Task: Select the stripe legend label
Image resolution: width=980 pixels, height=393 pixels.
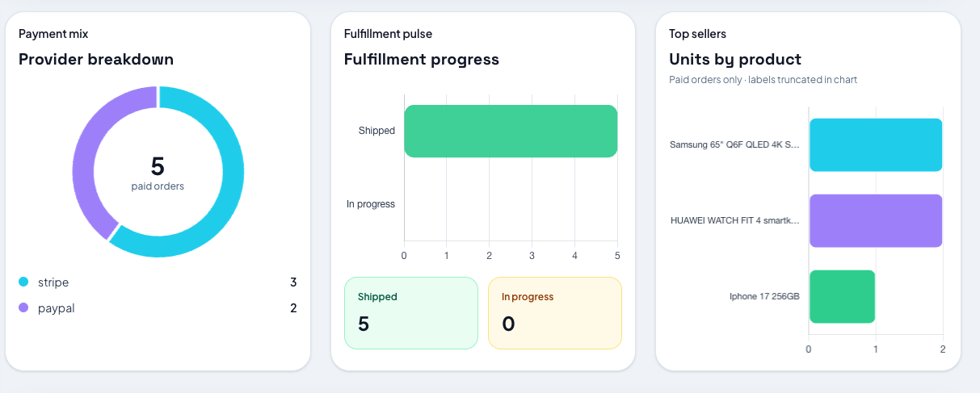Action: click(x=53, y=282)
